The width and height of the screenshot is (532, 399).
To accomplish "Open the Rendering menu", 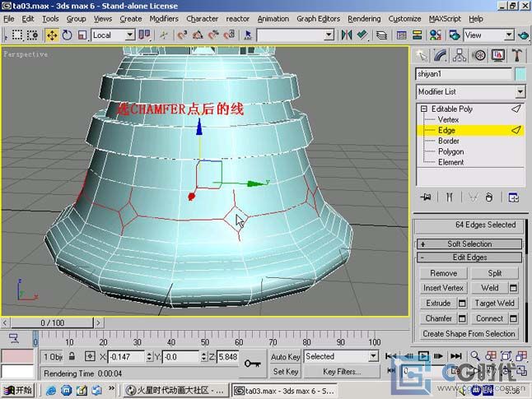I will click(x=364, y=19).
